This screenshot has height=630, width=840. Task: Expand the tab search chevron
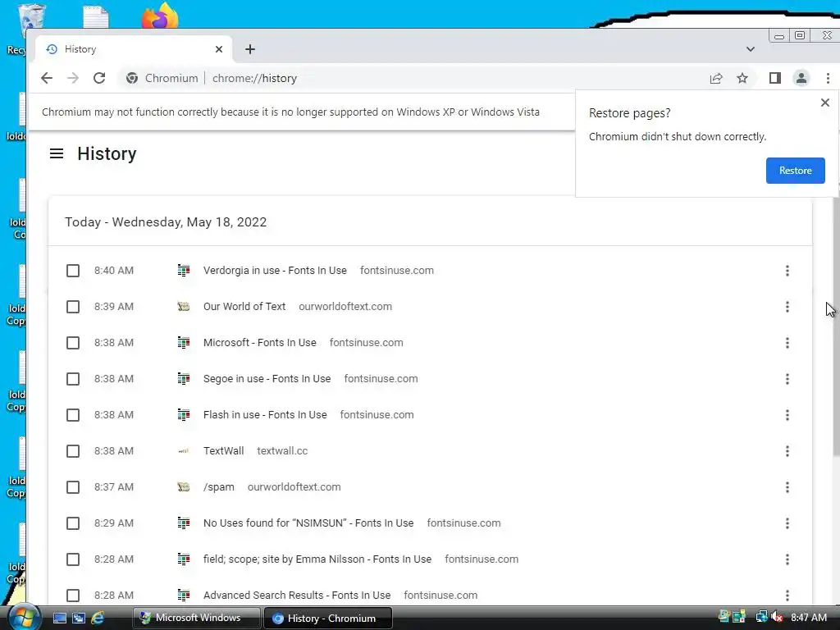point(751,49)
